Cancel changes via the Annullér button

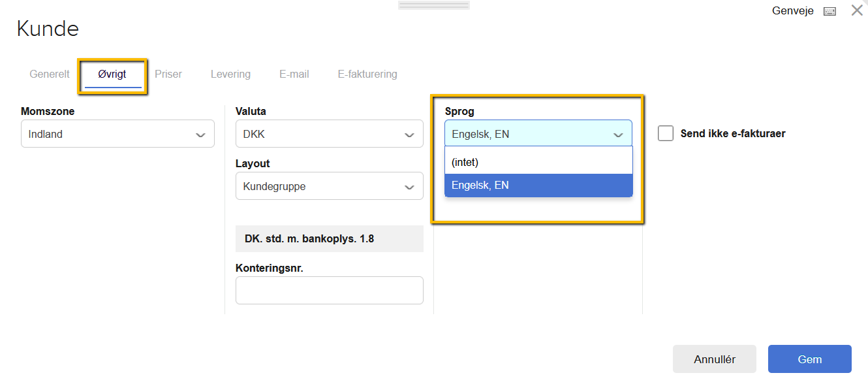pos(714,359)
